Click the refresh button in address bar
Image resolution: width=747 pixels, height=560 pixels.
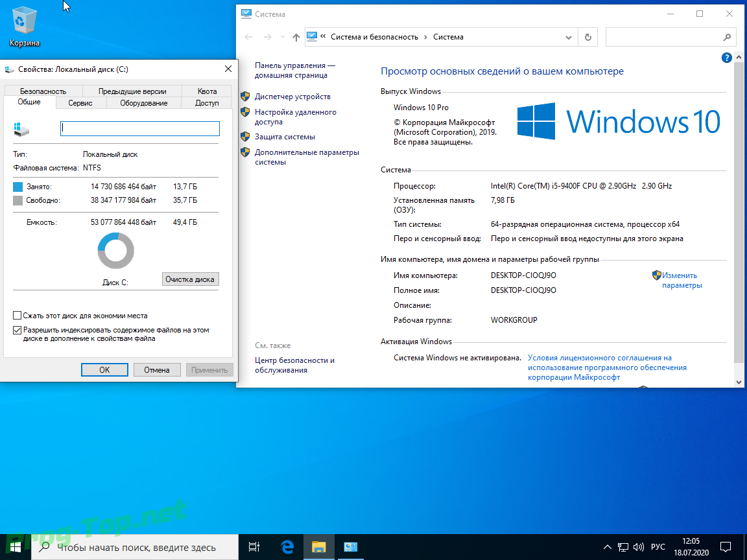(587, 37)
